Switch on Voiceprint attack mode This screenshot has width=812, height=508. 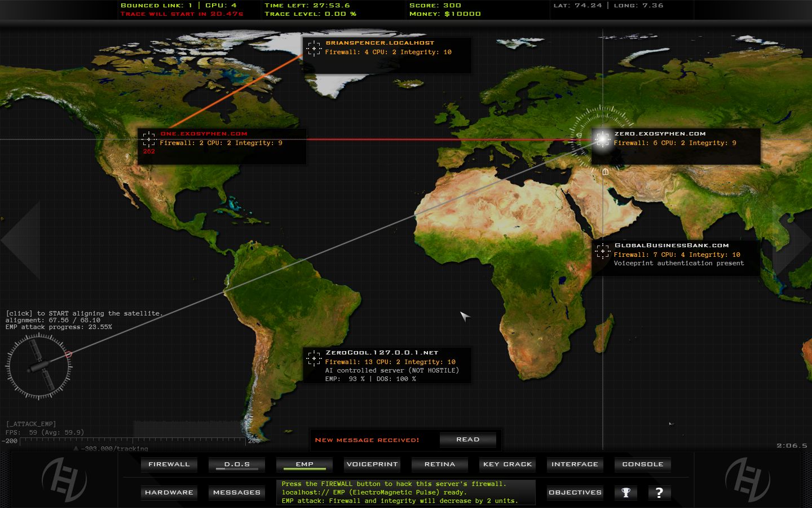click(x=372, y=464)
